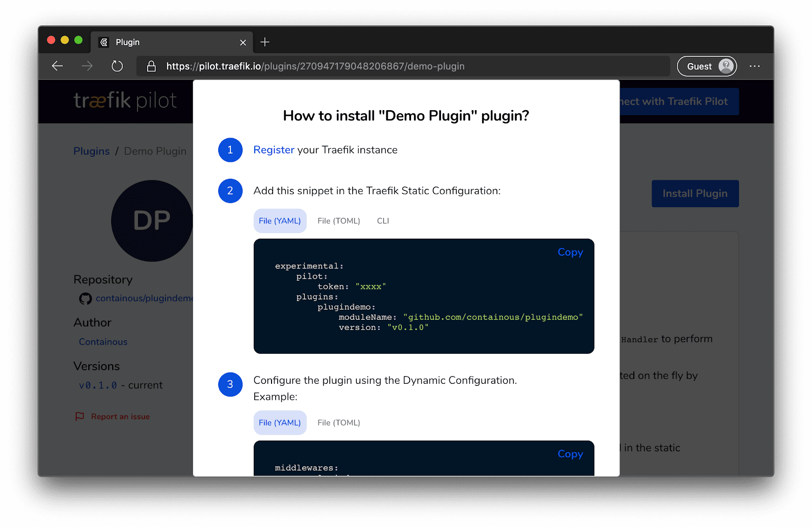Click the traefik pilot logo
This screenshot has height=527, width=812.
coord(125,101)
